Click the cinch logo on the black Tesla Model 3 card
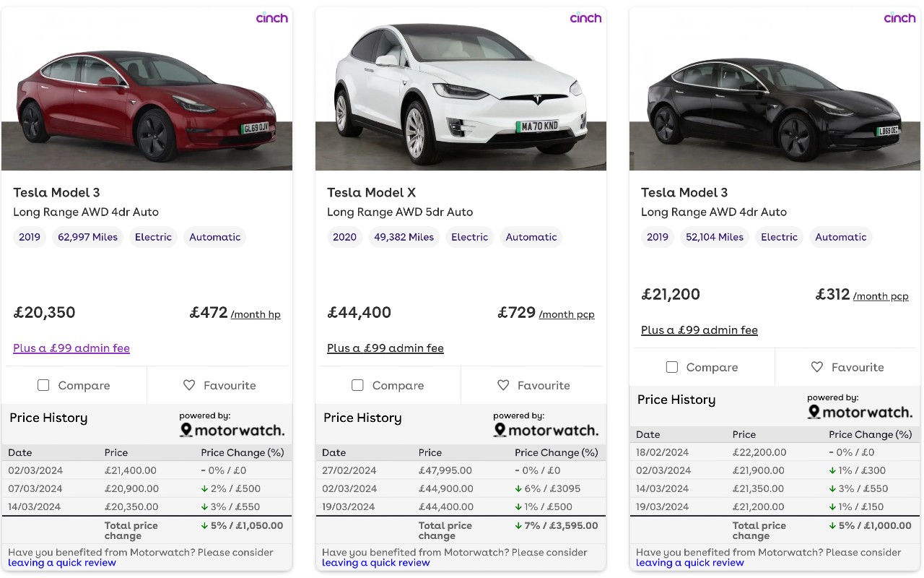 pyautogui.click(x=899, y=18)
